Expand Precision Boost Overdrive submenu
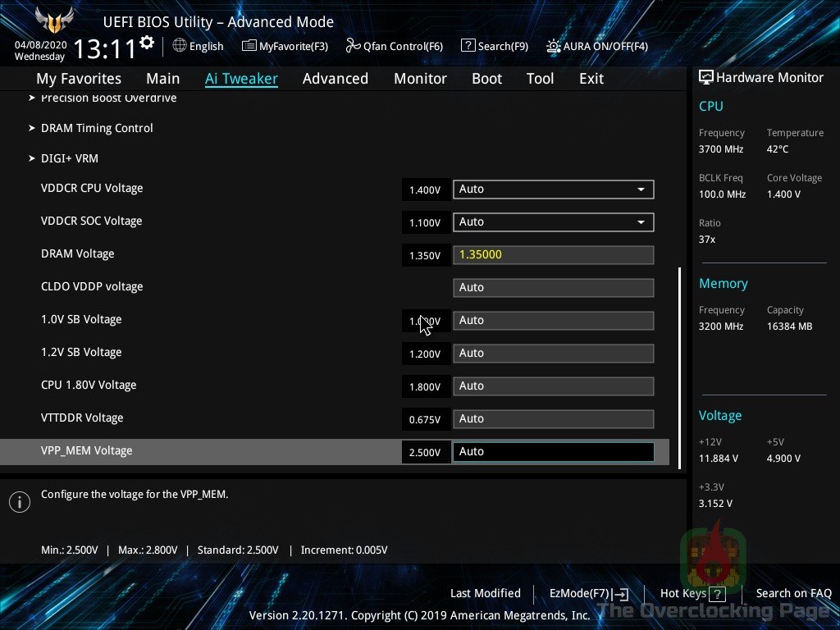The image size is (840, 630). 108,98
